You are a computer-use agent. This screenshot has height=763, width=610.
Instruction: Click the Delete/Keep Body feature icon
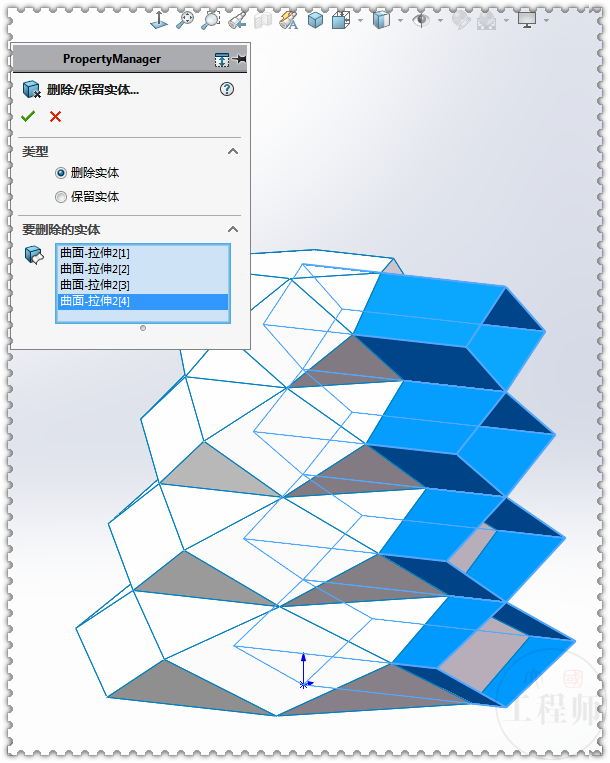[32, 90]
